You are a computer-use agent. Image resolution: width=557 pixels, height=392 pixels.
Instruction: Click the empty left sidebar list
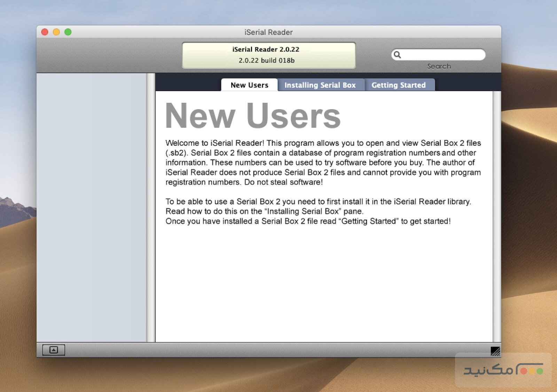pos(92,207)
